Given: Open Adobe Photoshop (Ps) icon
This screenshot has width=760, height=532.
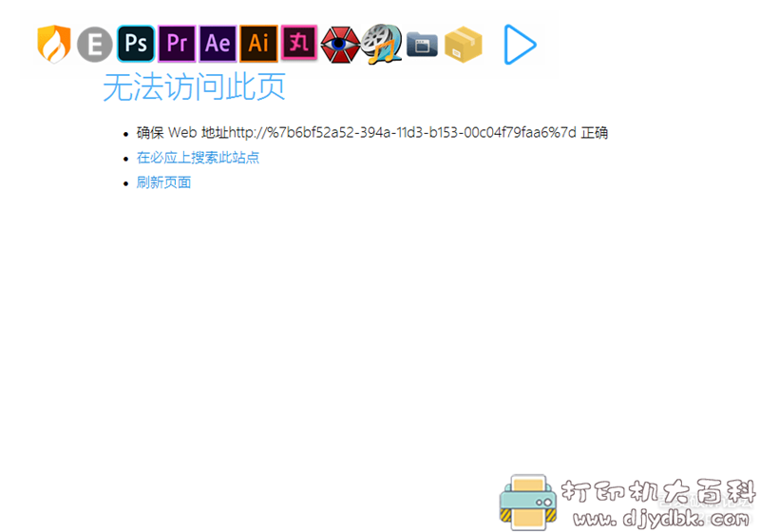Looking at the screenshot, I should coord(136,44).
